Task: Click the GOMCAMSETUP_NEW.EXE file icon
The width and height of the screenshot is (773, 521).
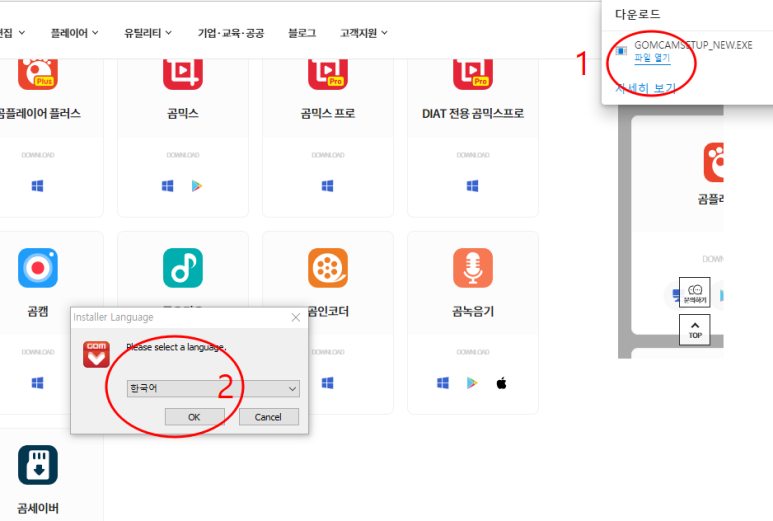Action: click(621, 51)
